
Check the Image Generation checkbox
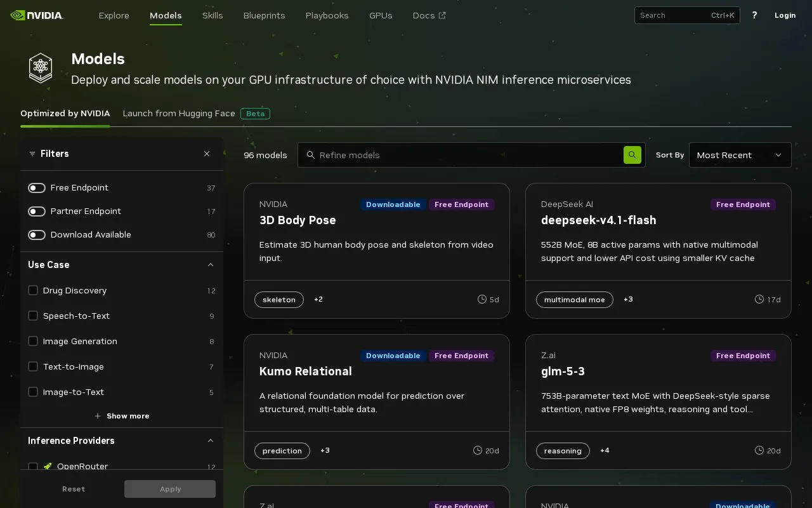[x=33, y=341]
